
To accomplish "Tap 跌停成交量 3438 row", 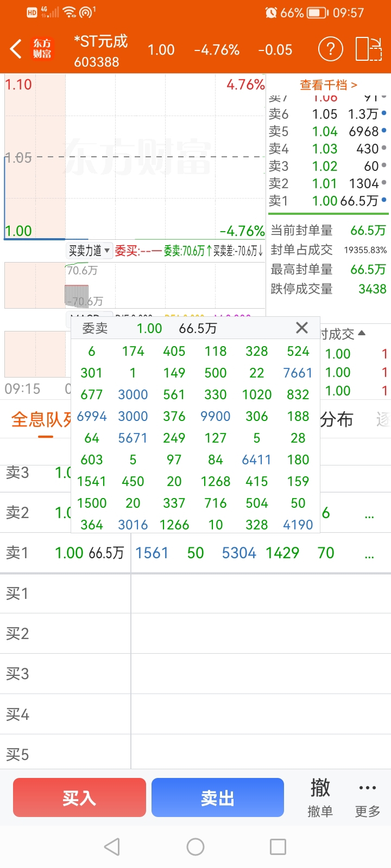I will [328, 289].
